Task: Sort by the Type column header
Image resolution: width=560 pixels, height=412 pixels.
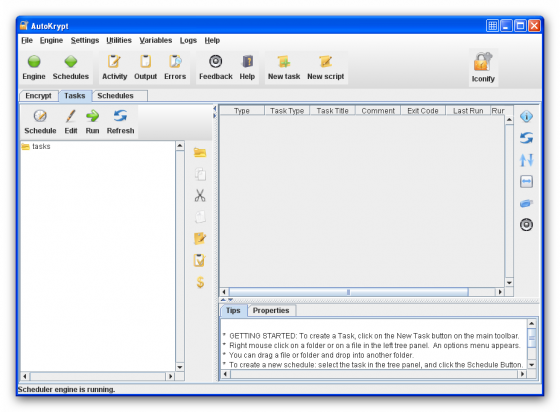Action: coord(242,111)
